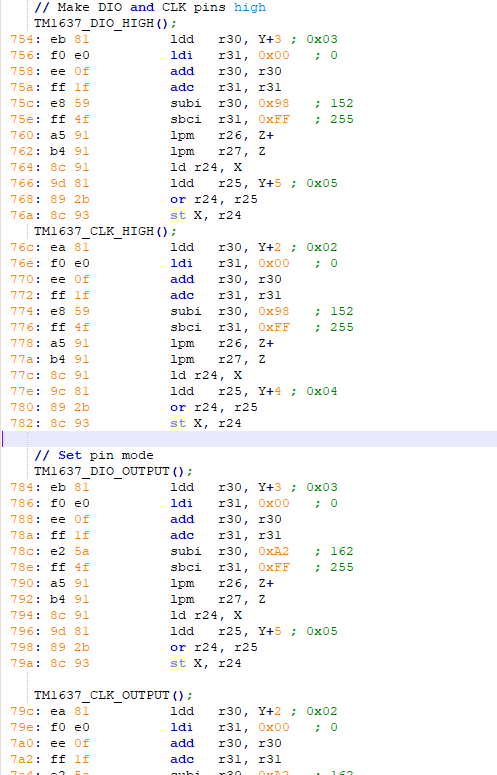Click the st mnemonic at address 782

[178, 423]
